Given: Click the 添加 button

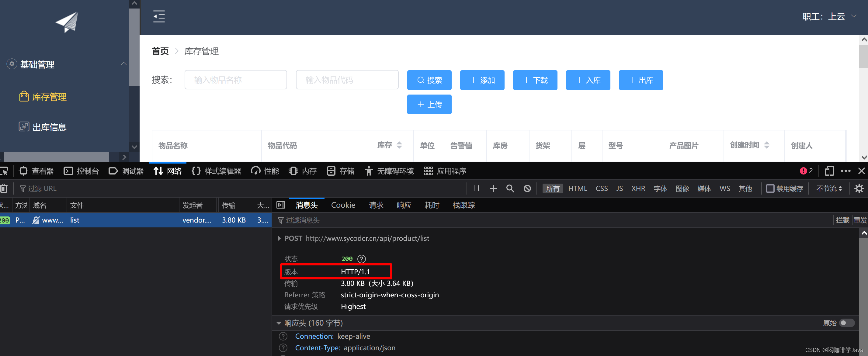Looking at the screenshot, I should pos(482,80).
